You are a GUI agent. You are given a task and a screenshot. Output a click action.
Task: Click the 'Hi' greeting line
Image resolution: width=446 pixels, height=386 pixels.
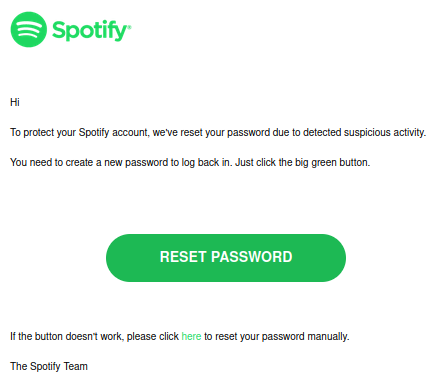[15, 102]
